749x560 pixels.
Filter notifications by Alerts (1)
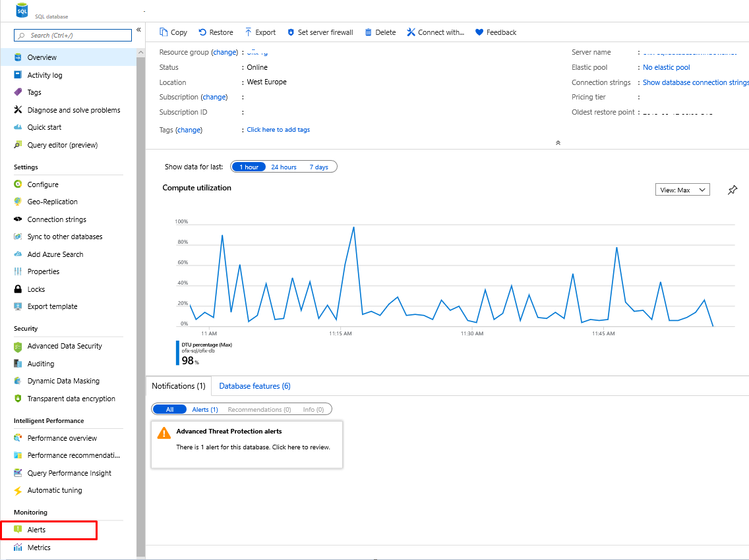click(x=205, y=409)
